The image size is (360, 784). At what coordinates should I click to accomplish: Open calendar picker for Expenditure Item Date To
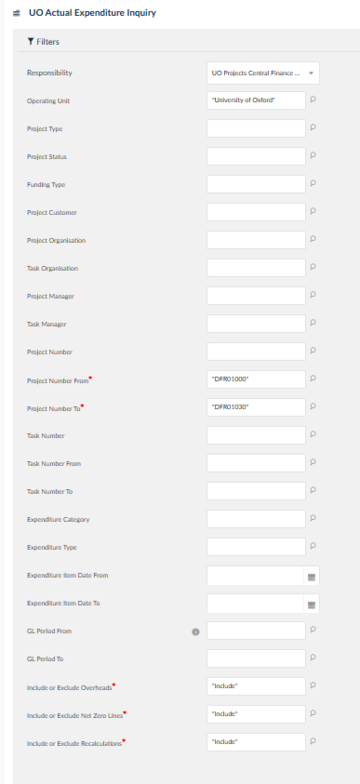click(312, 604)
